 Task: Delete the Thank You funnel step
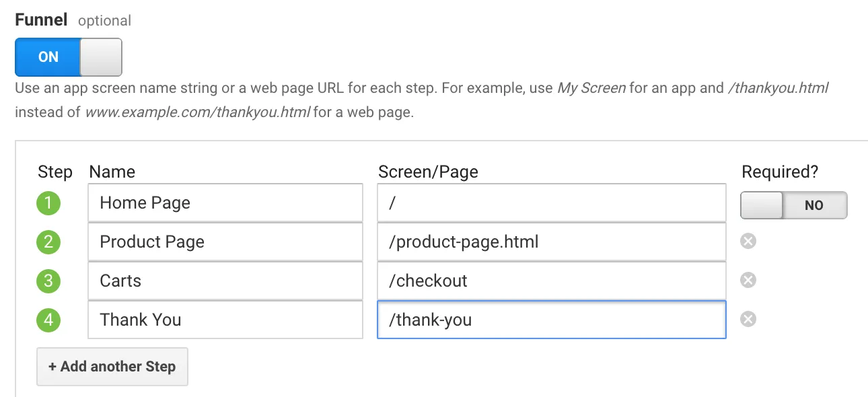click(x=748, y=319)
